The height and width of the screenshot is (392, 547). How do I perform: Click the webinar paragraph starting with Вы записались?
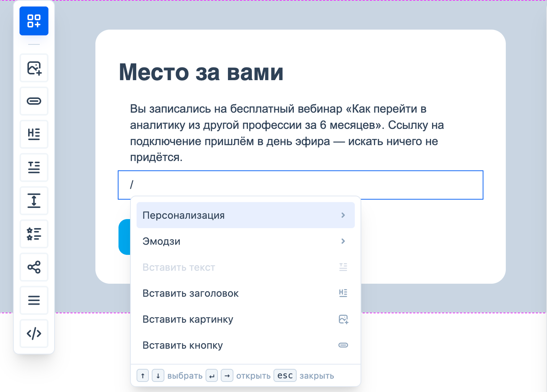pyautogui.click(x=287, y=133)
